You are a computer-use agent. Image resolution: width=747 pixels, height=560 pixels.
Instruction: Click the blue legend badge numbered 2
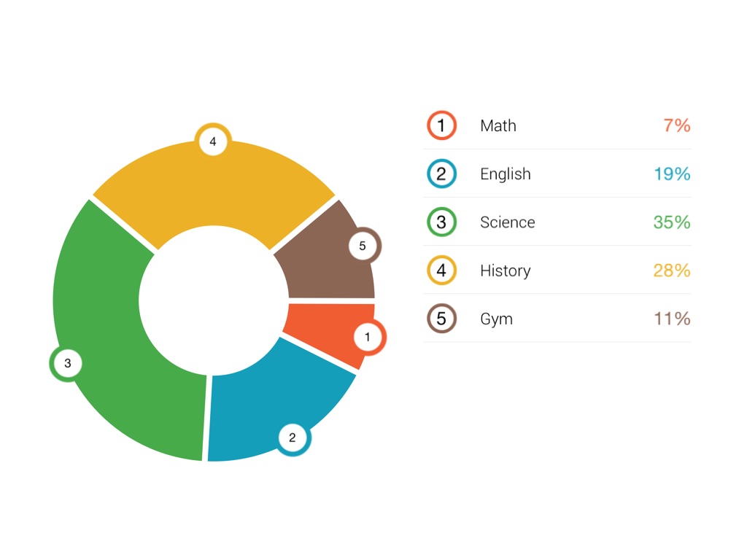pyautogui.click(x=441, y=174)
